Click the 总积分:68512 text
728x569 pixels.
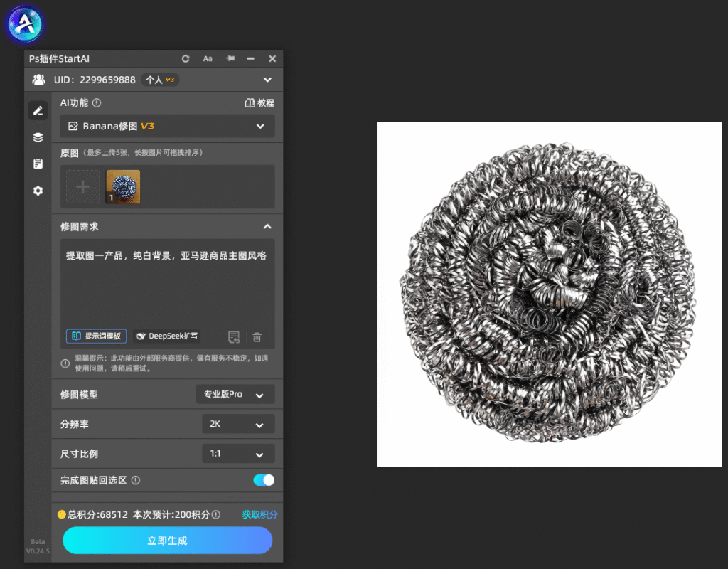click(x=97, y=514)
